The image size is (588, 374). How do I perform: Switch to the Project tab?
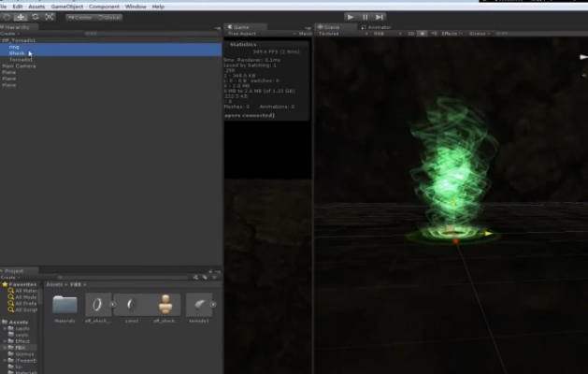(14, 270)
